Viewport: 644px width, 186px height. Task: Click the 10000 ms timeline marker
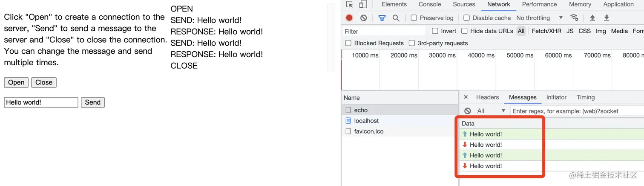pos(365,55)
